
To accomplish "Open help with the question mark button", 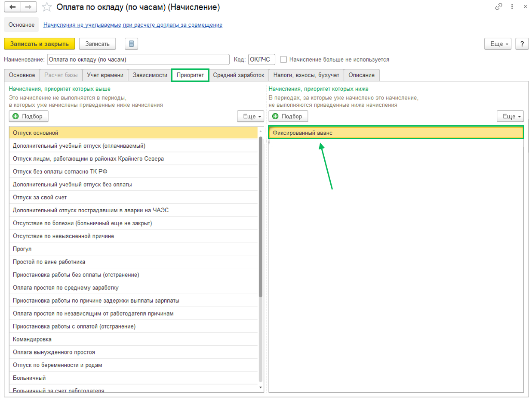I will [x=522, y=44].
